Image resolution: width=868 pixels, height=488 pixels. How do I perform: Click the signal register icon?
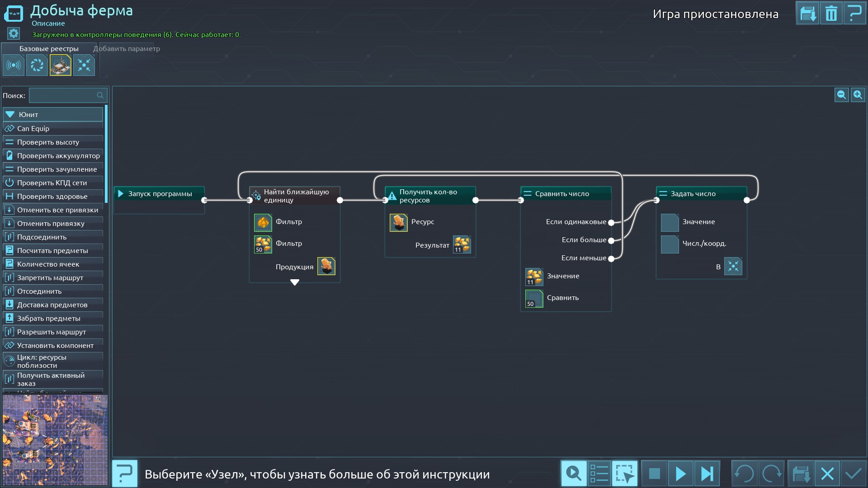tap(14, 66)
